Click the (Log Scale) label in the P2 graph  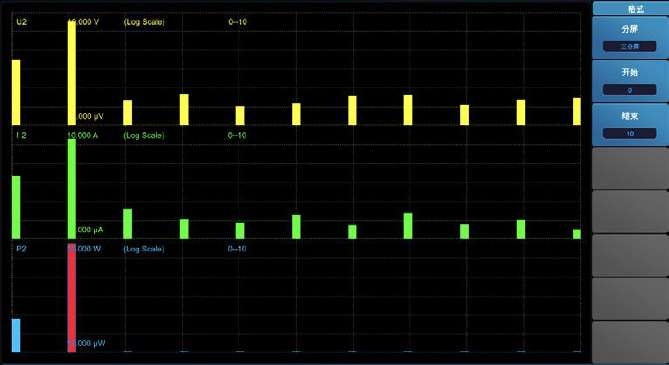144,248
